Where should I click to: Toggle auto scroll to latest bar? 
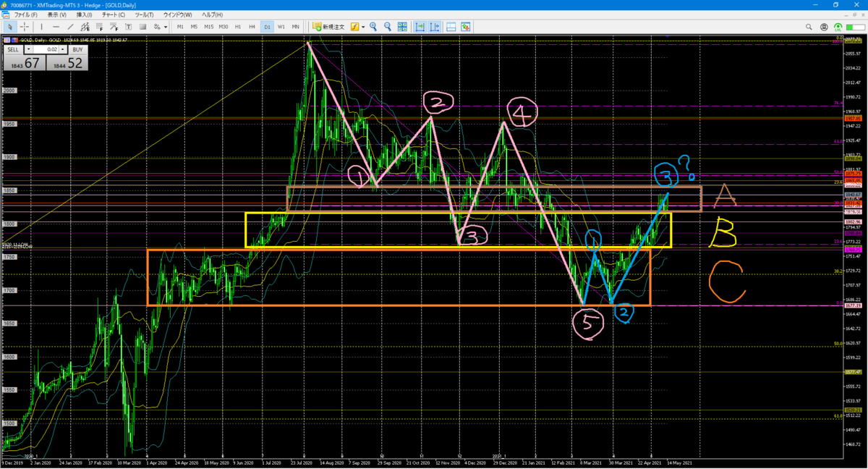click(420, 27)
